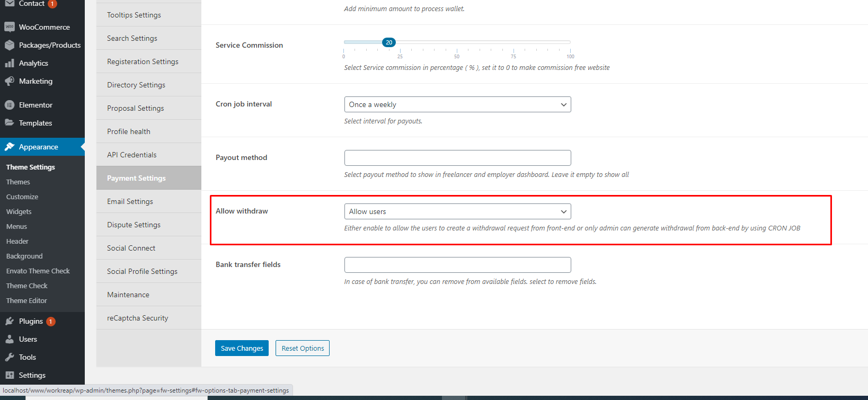Click the Users person icon
This screenshot has height=400, width=868.
point(10,339)
